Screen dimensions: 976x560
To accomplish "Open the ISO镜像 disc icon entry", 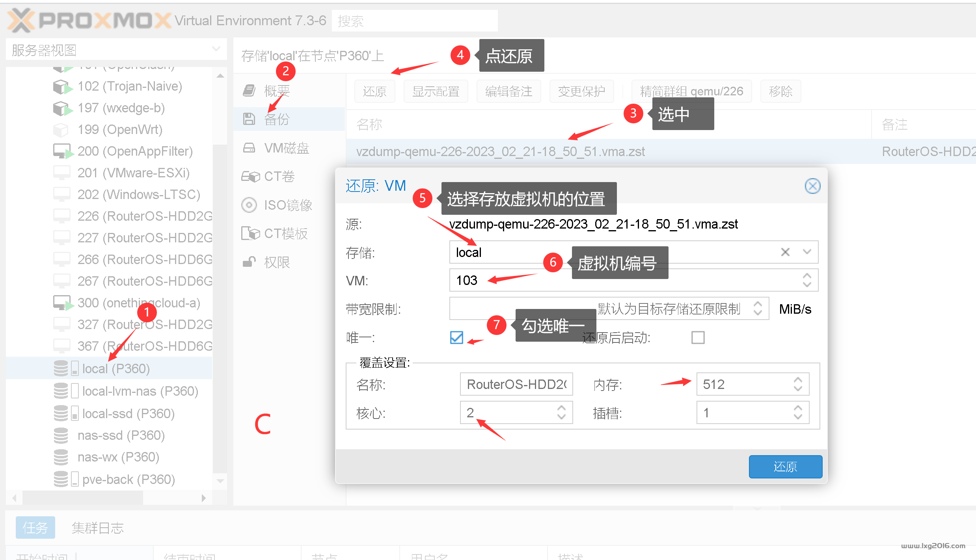I will point(249,205).
